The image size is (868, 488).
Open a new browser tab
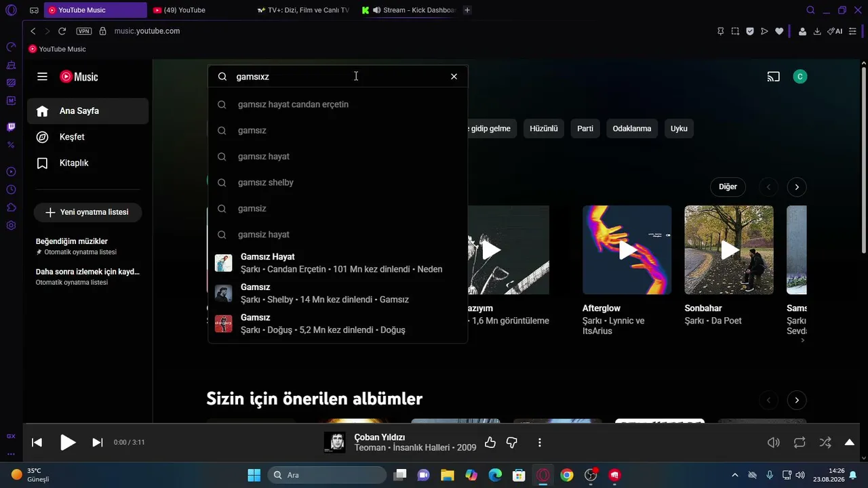[467, 10]
